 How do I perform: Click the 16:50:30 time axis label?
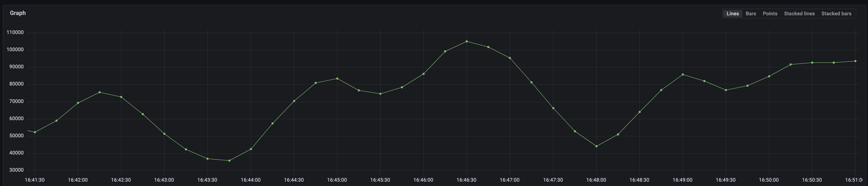click(812, 180)
